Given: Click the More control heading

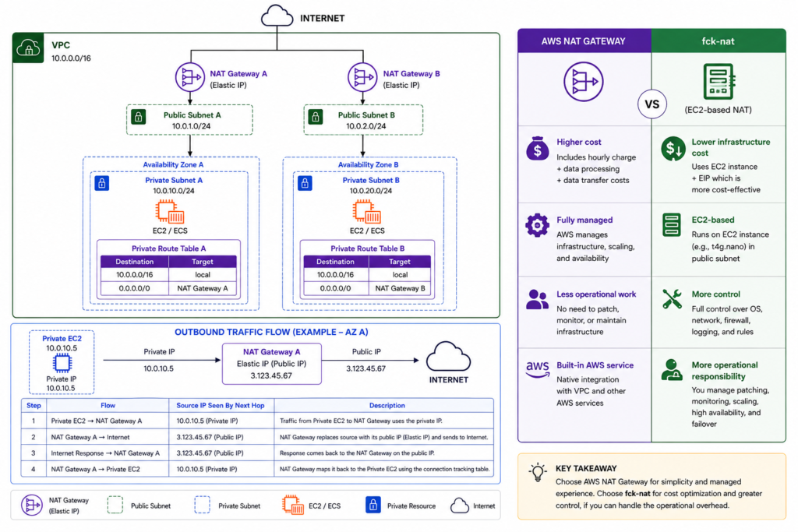Looking at the screenshot, I should click(715, 294).
